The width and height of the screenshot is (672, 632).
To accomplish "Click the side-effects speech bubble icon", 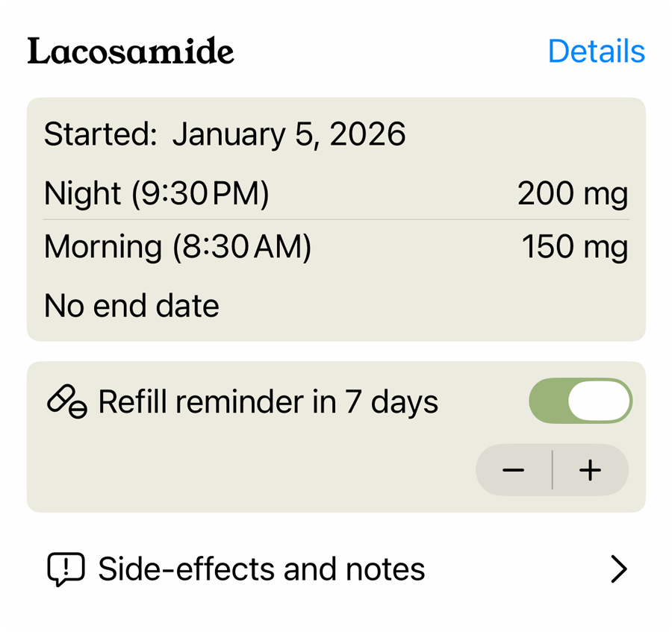I will click(x=66, y=569).
